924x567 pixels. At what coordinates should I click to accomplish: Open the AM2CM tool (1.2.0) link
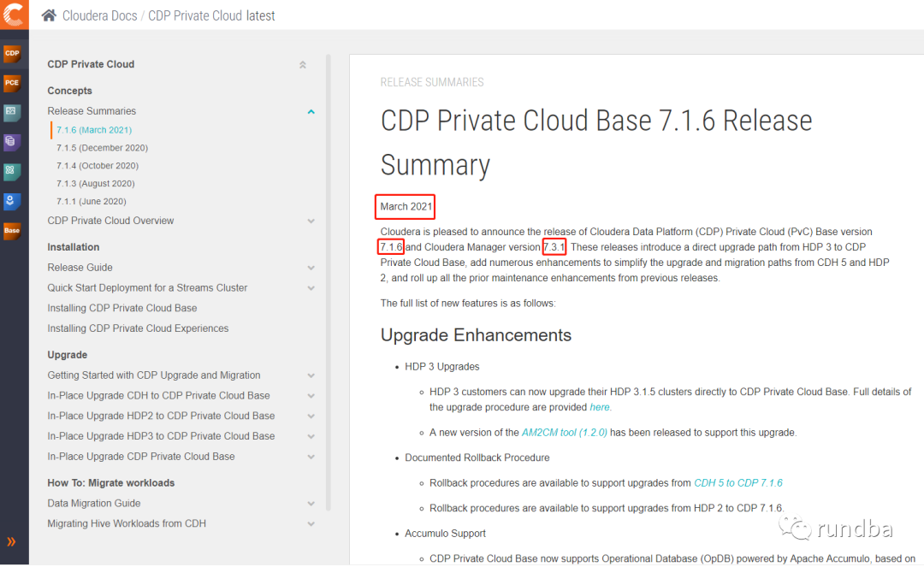pyautogui.click(x=564, y=433)
